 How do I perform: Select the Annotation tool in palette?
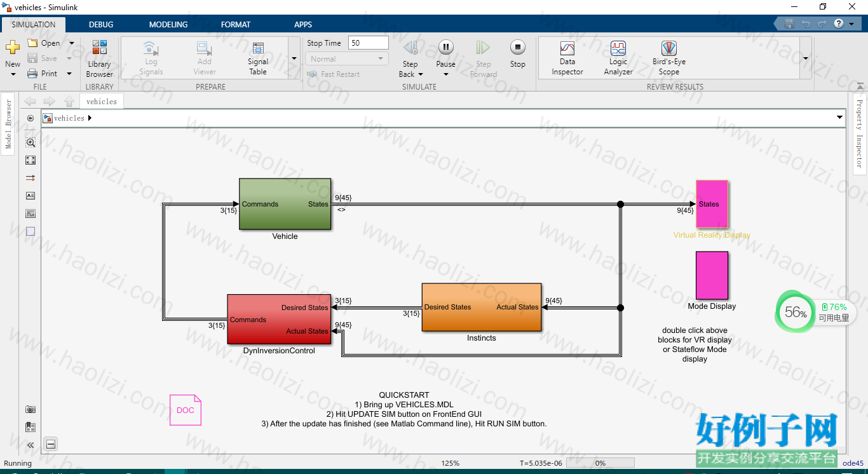click(x=31, y=196)
